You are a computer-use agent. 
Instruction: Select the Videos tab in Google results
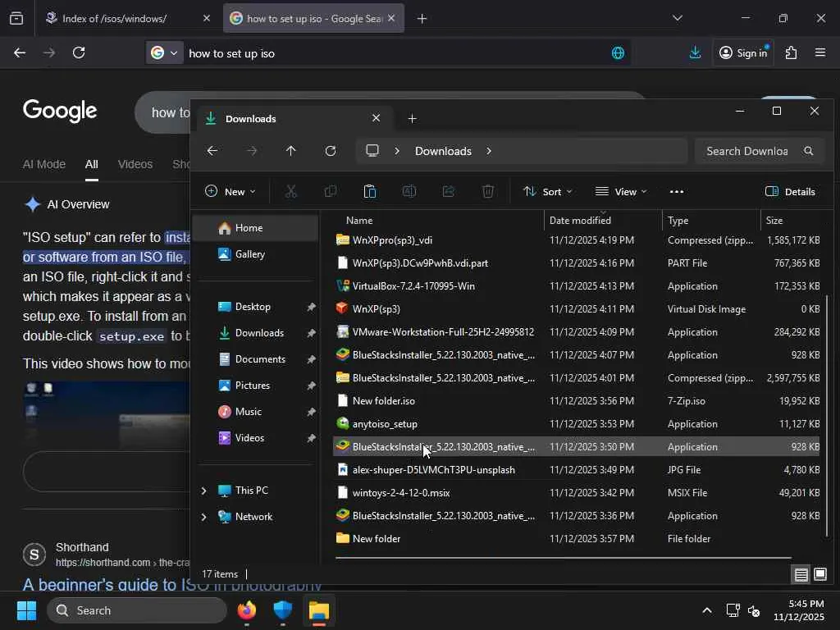click(x=135, y=164)
